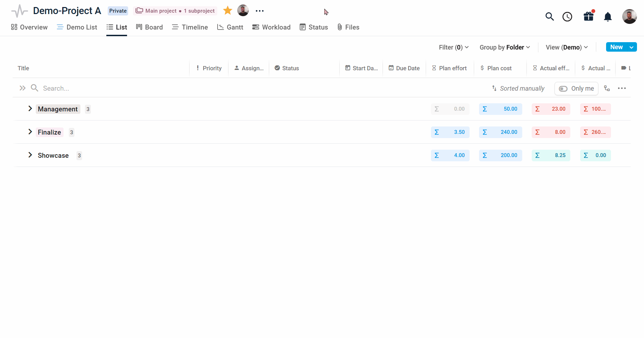The height and width of the screenshot is (338, 644).
Task: Open the Group by Folder dropdown
Action: (505, 47)
